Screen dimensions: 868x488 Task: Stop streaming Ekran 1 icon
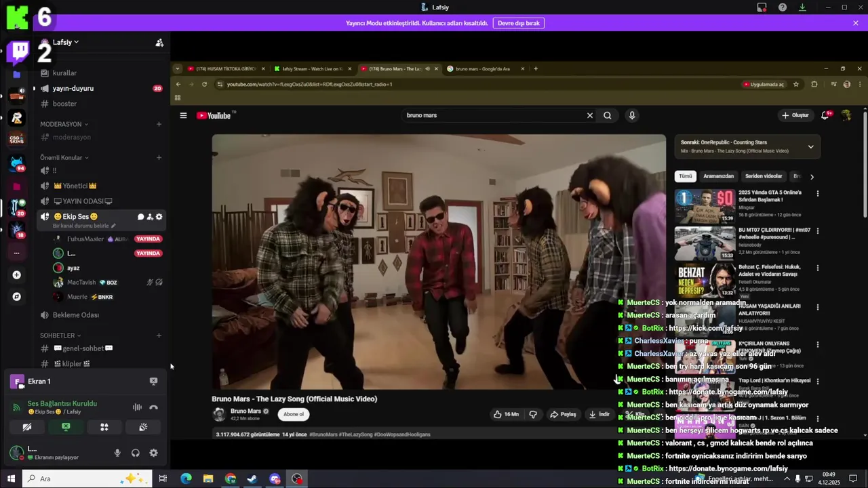coord(153,381)
